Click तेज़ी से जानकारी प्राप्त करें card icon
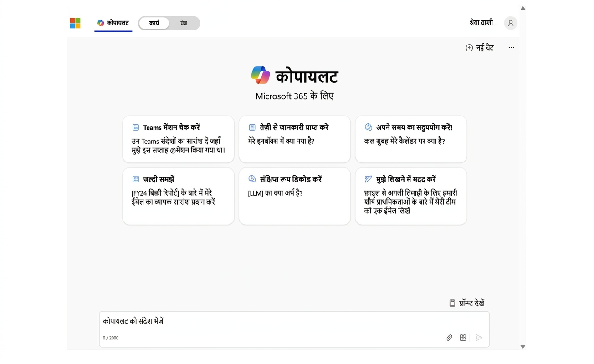The image size is (594, 364). click(x=252, y=127)
